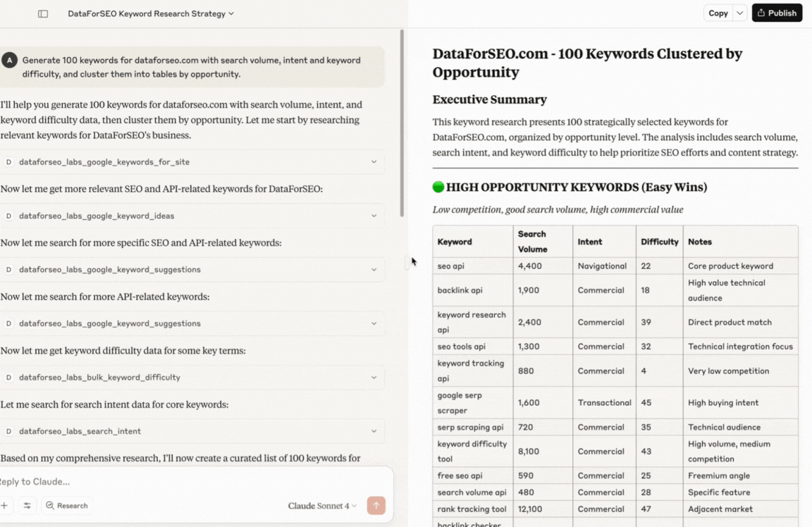Click the 'seo tools api' keyword cell
This screenshot has height=527, width=812.
coord(473,347)
